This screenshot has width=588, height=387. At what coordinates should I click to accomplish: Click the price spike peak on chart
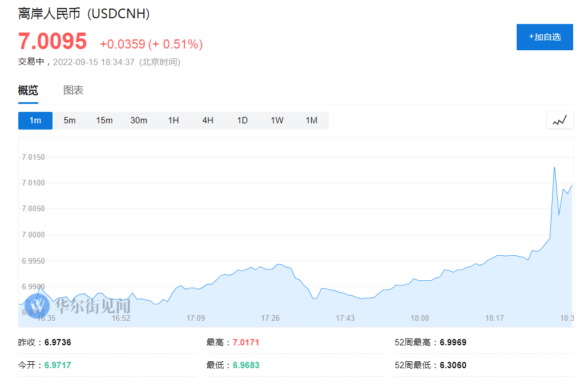[x=554, y=167]
